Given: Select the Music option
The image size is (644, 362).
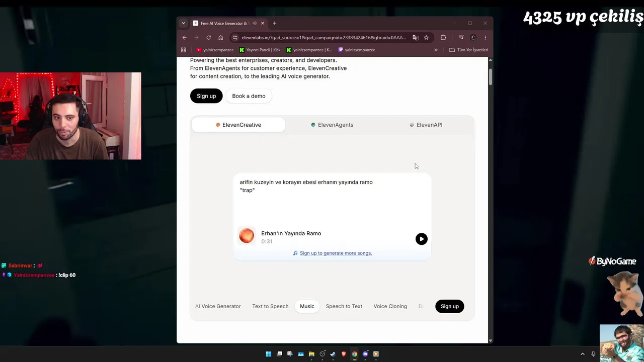Looking at the screenshot, I should click(307, 306).
